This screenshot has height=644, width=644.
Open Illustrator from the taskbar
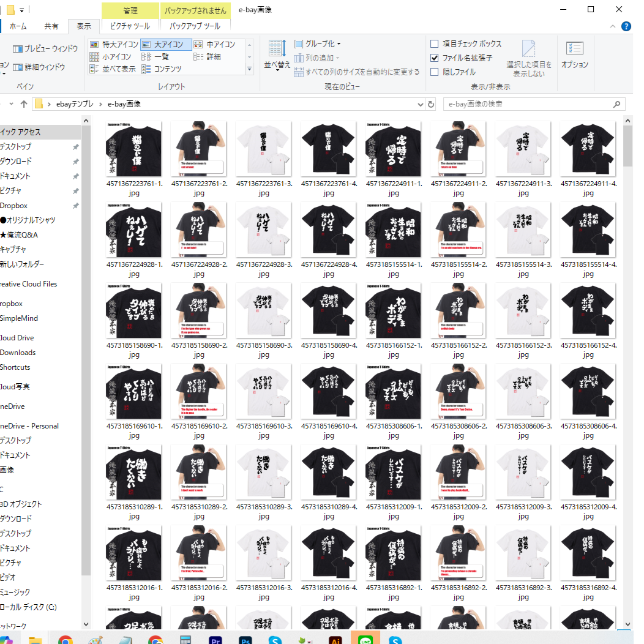point(335,640)
